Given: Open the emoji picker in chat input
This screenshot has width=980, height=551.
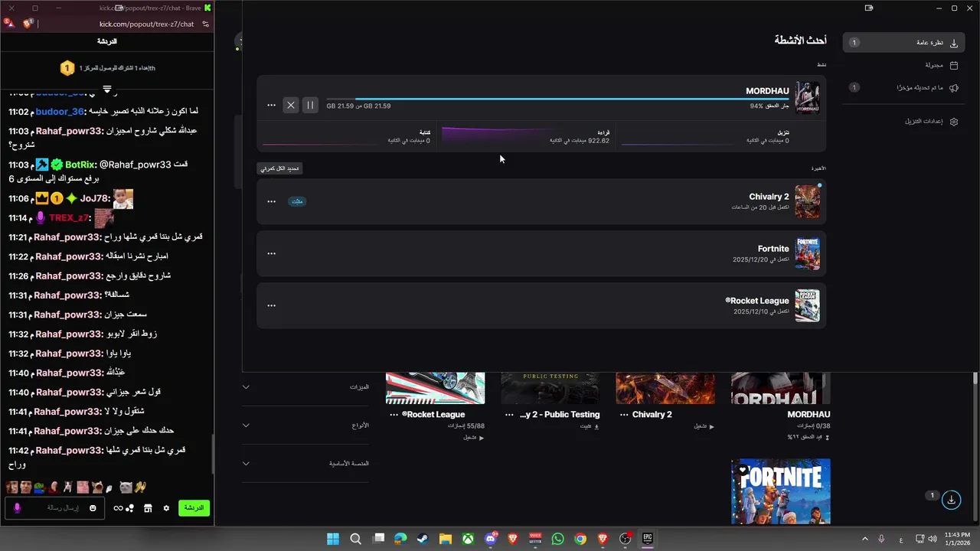Looking at the screenshot, I should pos(93,508).
